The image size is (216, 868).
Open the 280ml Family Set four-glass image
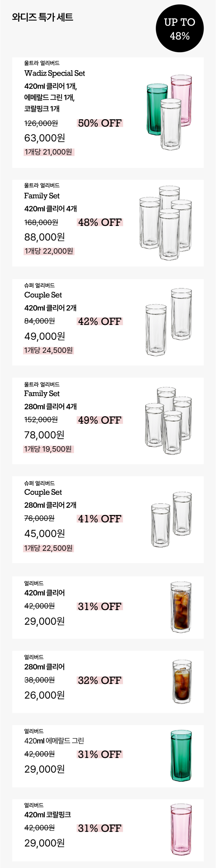point(168,420)
